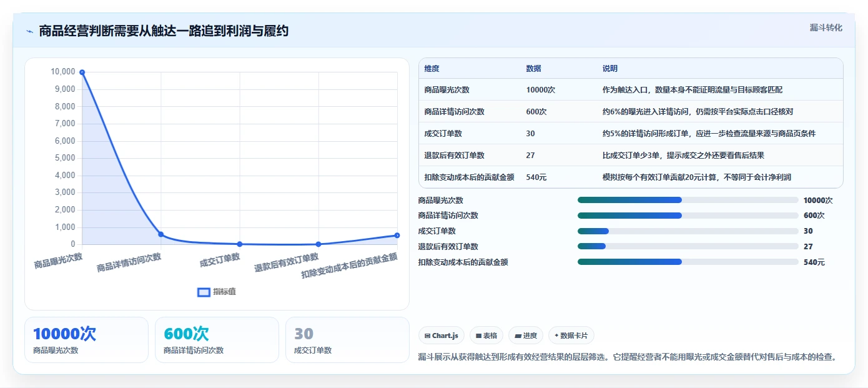Screen dimensions: 868x388
Task: Click the 1,000 y-axis label
Action: click(x=65, y=227)
